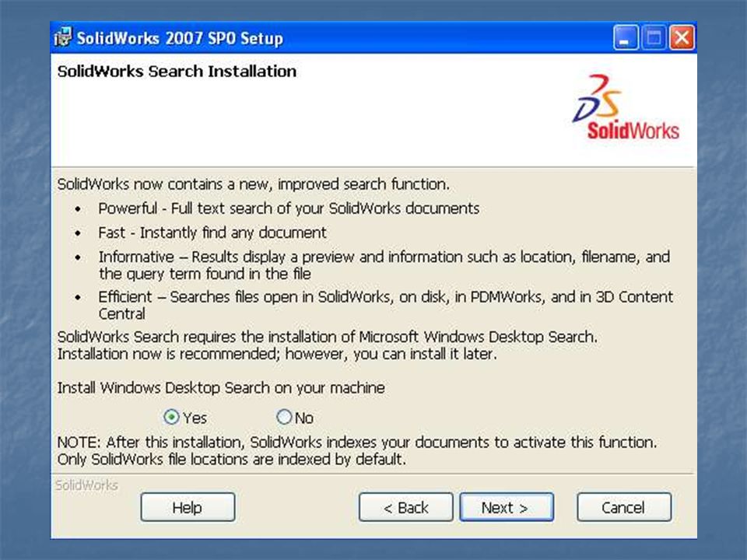
Task: Close the setup window with X
Action: pyautogui.click(x=682, y=37)
